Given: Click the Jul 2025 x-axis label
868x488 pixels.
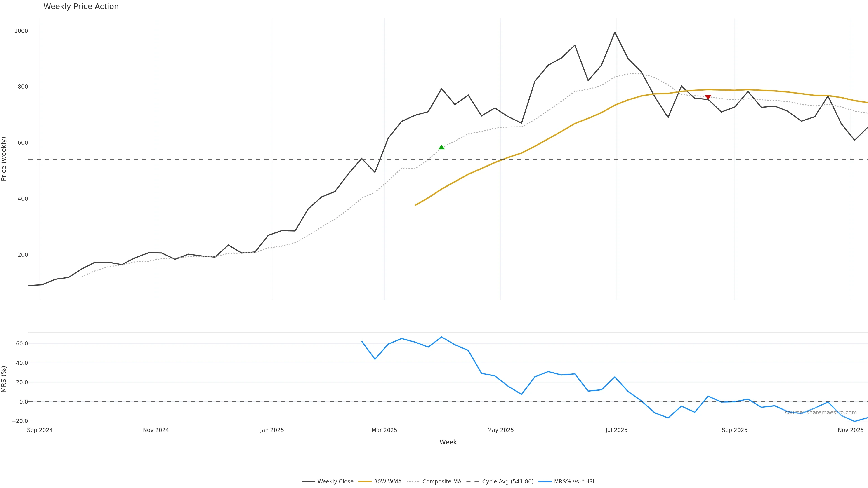Looking at the screenshot, I should coord(616,430).
